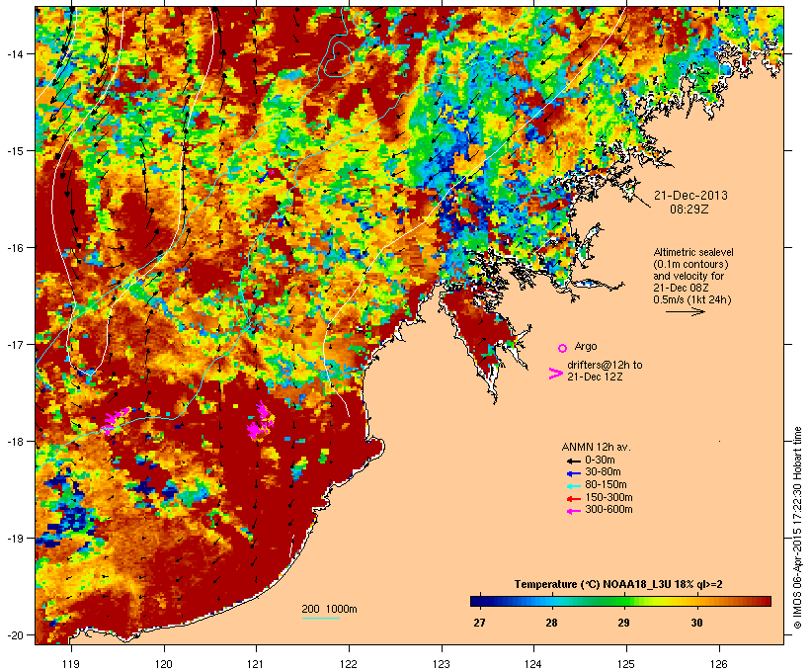Viewport: 810px width, 672px height.
Task: Click the cyan 80-150m arrow in legend
Action: pyautogui.click(x=573, y=486)
